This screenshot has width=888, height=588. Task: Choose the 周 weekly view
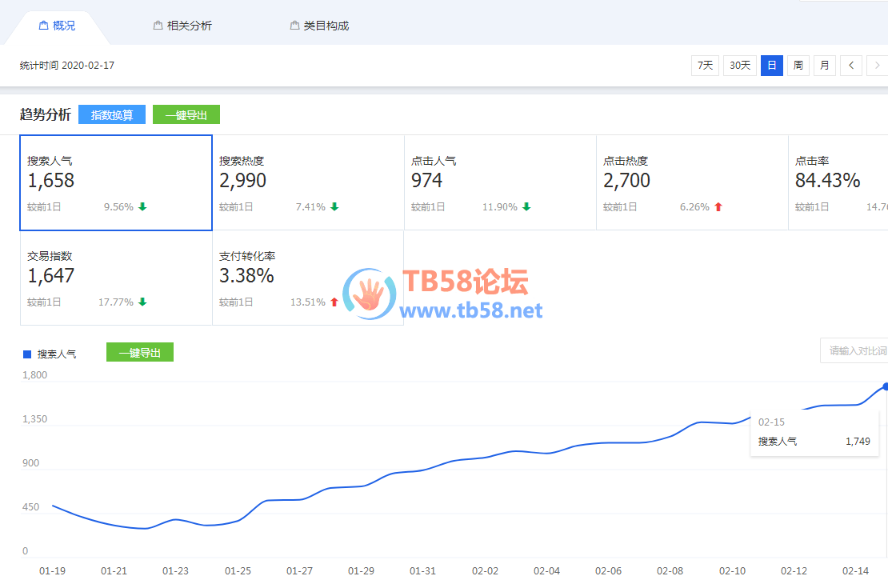(798, 65)
